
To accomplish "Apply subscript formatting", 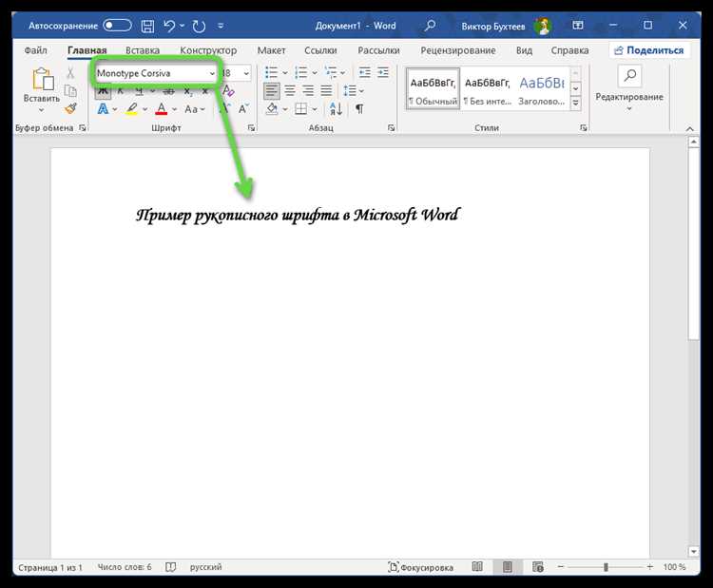I will point(188,91).
